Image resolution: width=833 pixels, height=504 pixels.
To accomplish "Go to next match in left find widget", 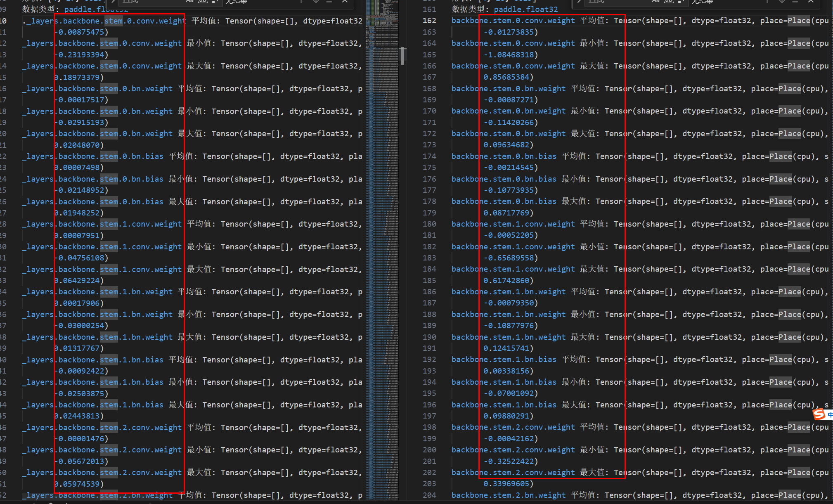I will coord(316,1).
